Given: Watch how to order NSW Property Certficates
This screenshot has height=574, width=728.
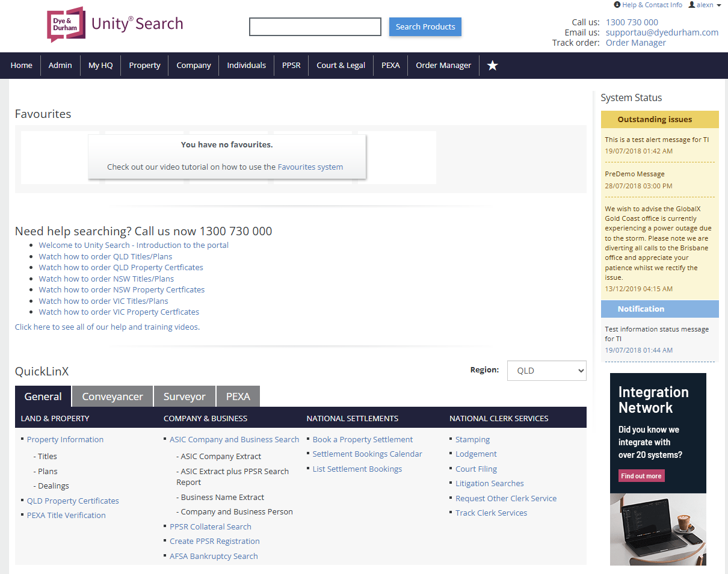Looking at the screenshot, I should (122, 289).
